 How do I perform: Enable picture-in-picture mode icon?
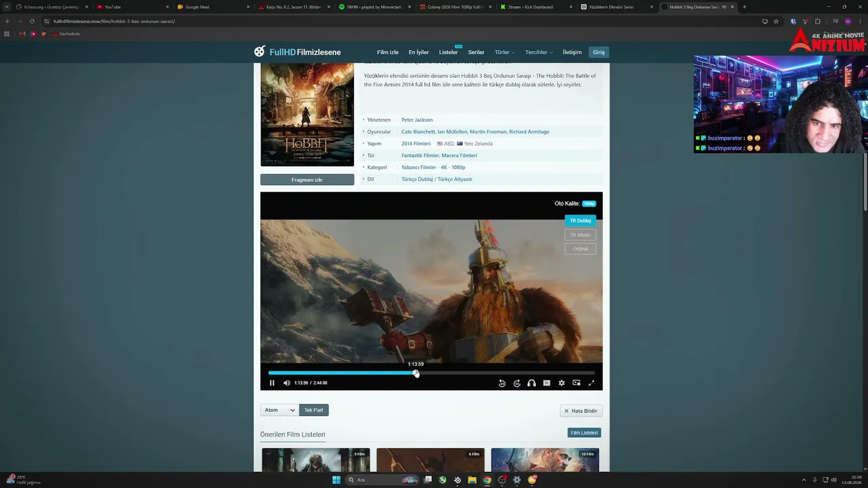pyautogui.click(x=576, y=383)
